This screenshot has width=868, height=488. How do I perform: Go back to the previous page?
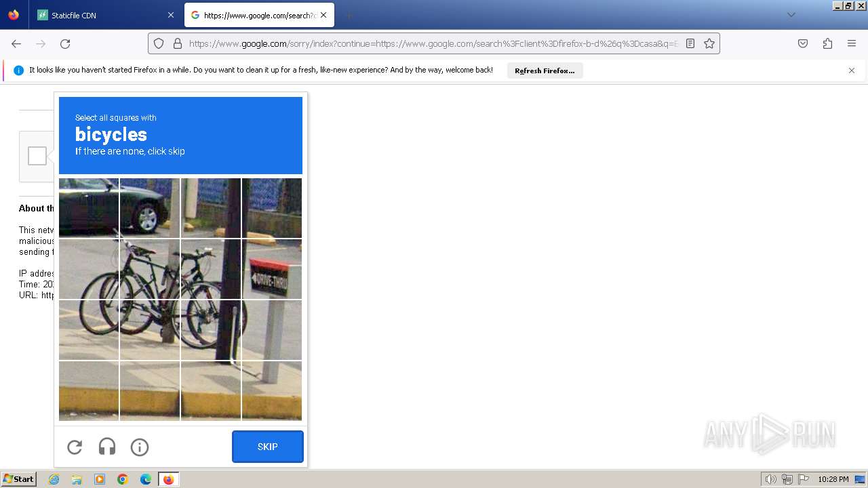pos(16,43)
